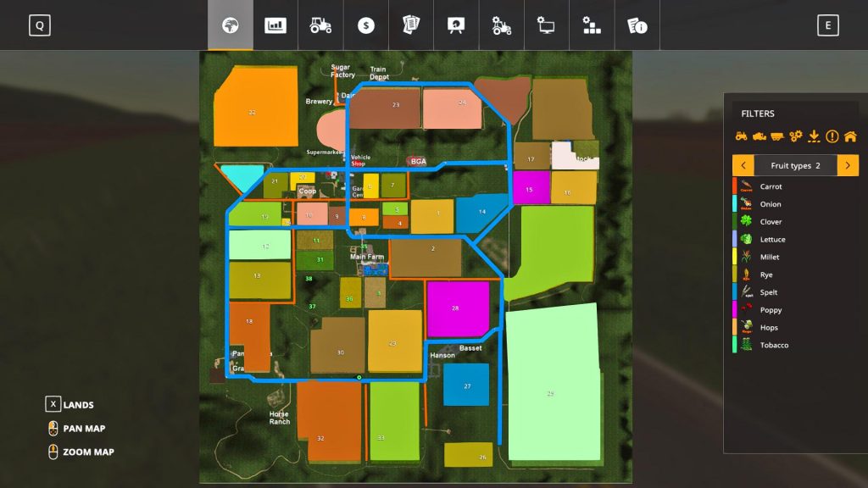Open the contracts papers icon

[x=410, y=25]
